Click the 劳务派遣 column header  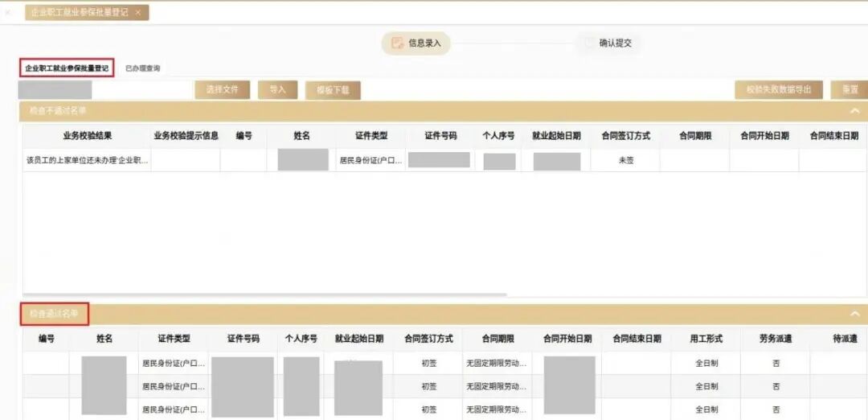coord(776,339)
